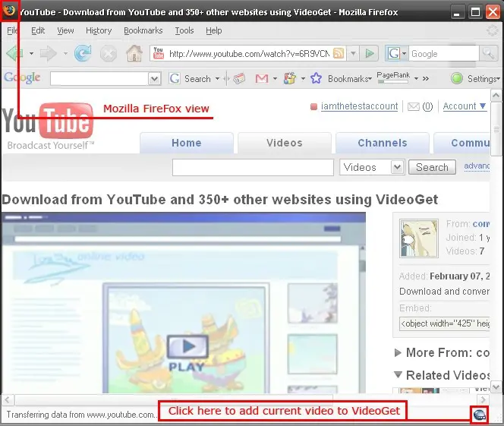Click the Gmail icon in Google toolbar
Screen dimensions: 504x426
point(262,78)
